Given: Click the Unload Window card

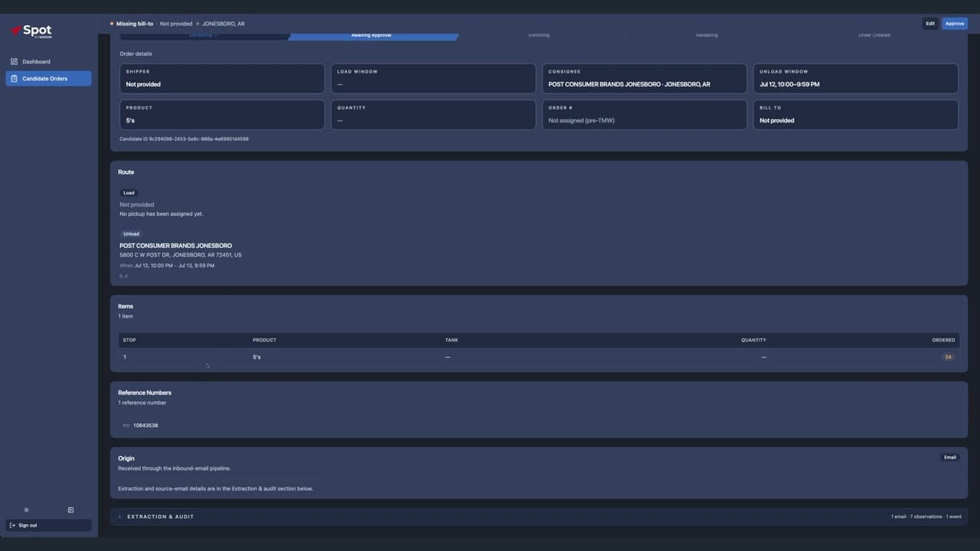Looking at the screenshot, I should coord(856,78).
